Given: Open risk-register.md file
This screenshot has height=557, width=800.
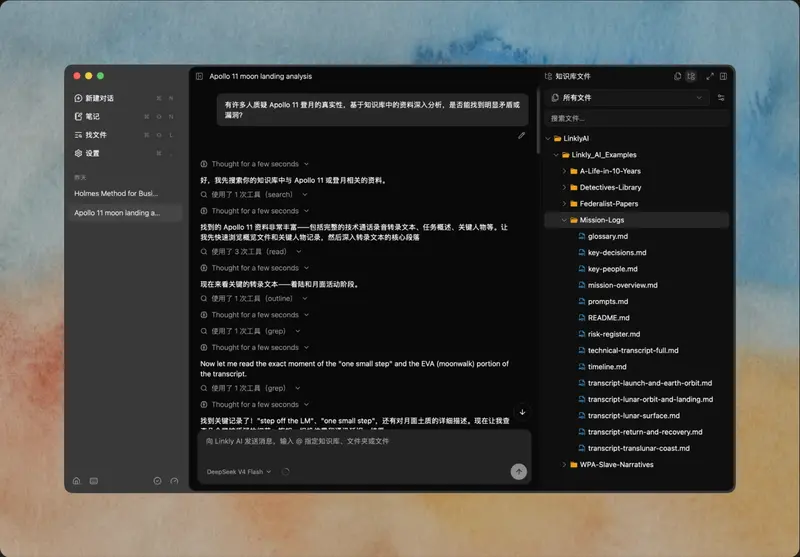Looking at the screenshot, I should point(609,334).
